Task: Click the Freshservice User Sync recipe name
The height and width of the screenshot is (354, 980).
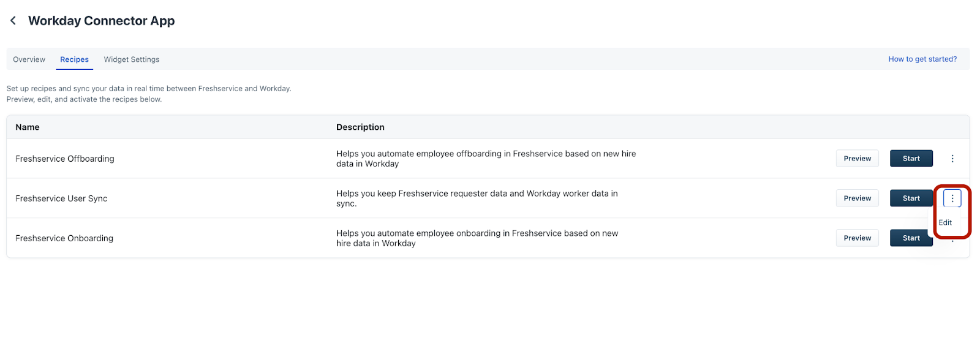Action: tap(61, 198)
